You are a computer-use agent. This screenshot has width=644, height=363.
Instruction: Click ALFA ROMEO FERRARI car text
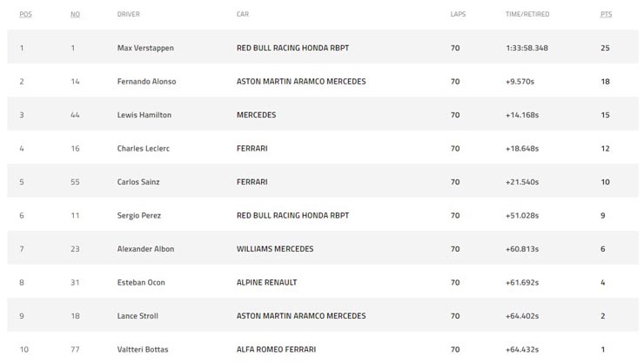[276, 349]
